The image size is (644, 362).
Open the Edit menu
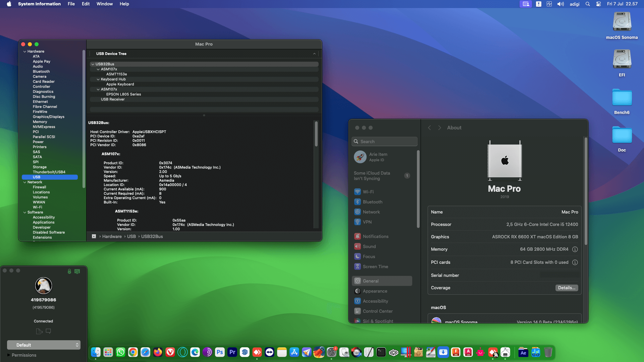tap(86, 4)
